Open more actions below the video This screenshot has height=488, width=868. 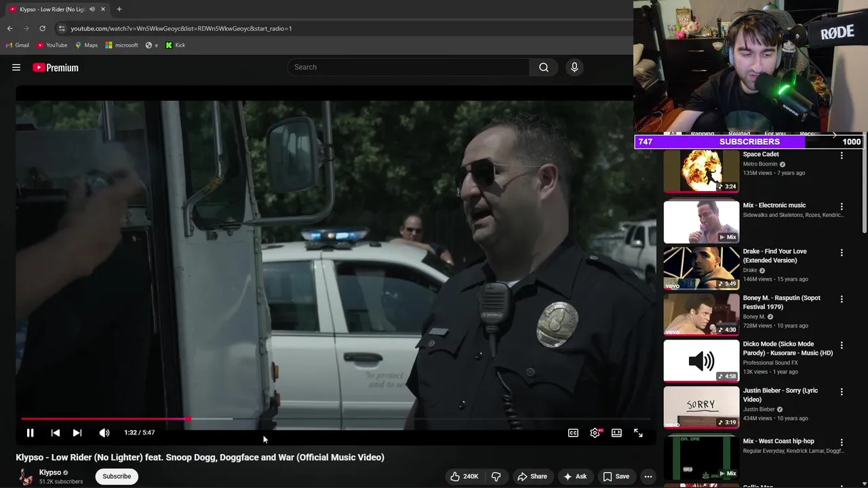tap(648, 476)
